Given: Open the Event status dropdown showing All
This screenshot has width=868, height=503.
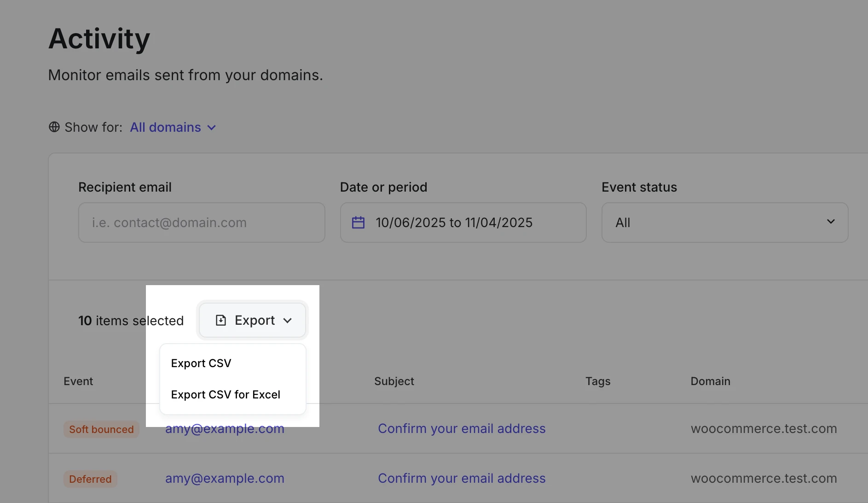Looking at the screenshot, I should point(724,222).
